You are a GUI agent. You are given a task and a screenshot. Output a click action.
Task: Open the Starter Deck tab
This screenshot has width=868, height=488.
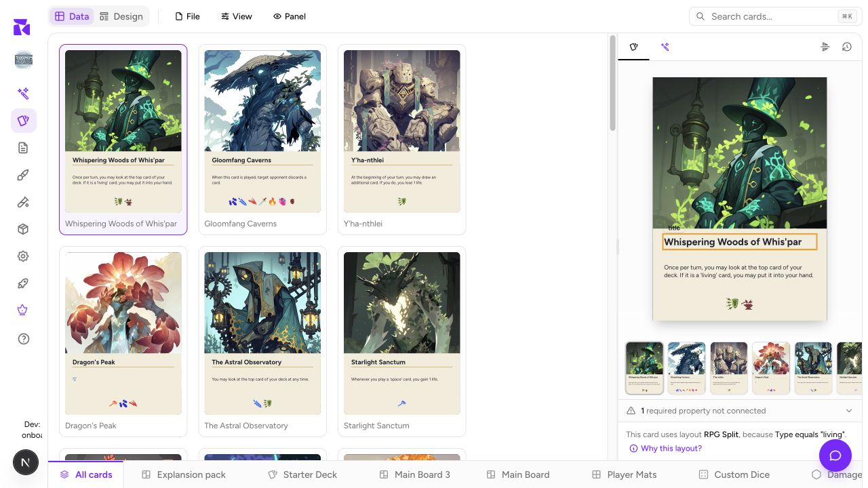302,474
